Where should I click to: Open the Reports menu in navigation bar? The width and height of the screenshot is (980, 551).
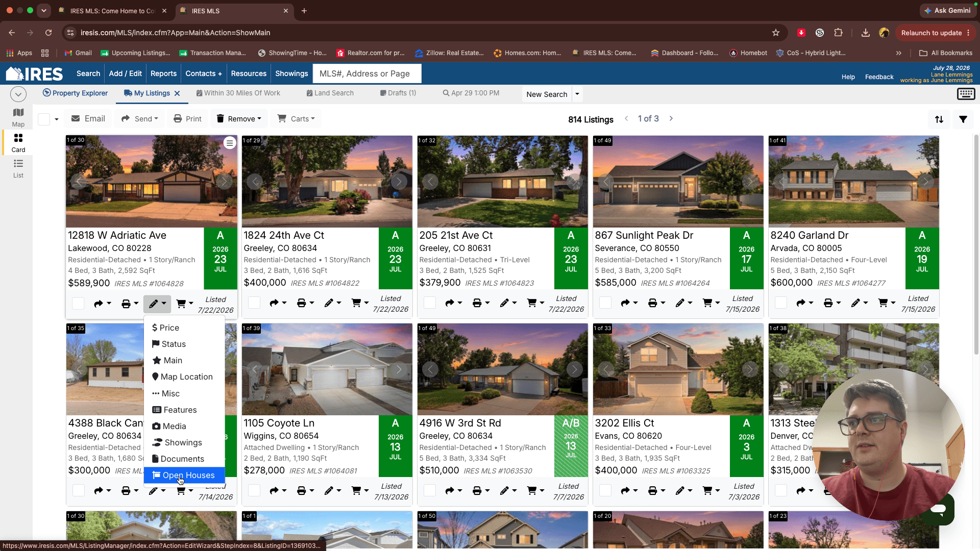point(163,73)
